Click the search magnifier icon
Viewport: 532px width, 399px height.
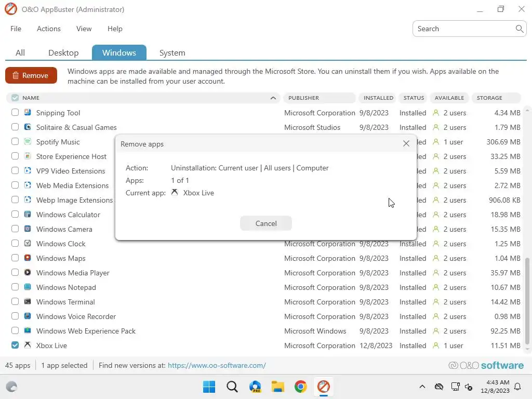[x=519, y=29]
